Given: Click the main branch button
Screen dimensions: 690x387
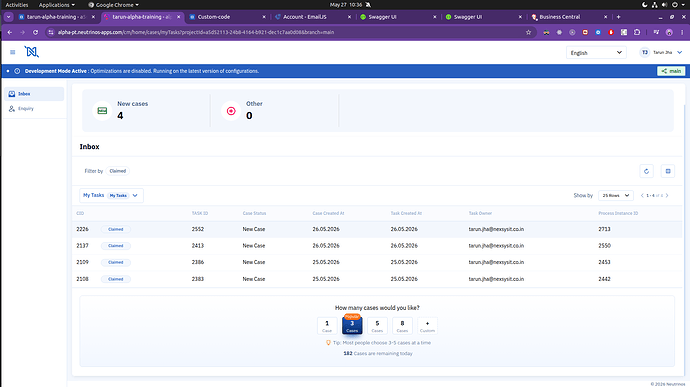Looking at the screenshot, I should (x=671, y=71).
